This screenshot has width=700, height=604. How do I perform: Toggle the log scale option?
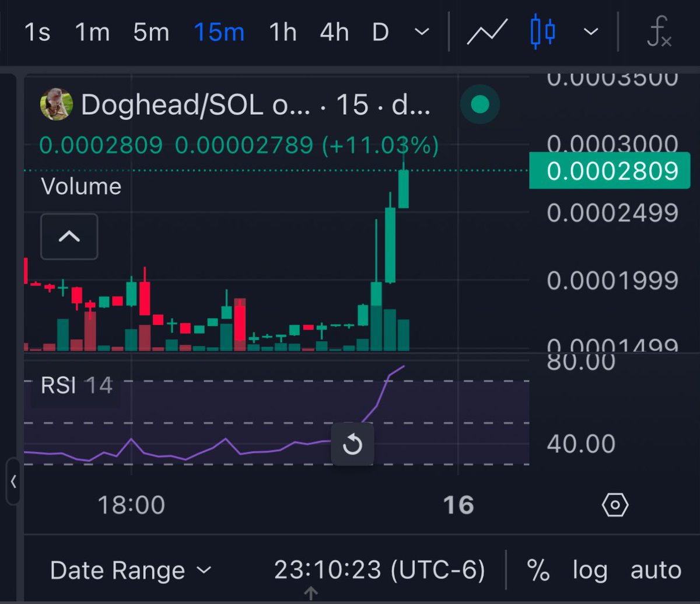coord(590,571)
